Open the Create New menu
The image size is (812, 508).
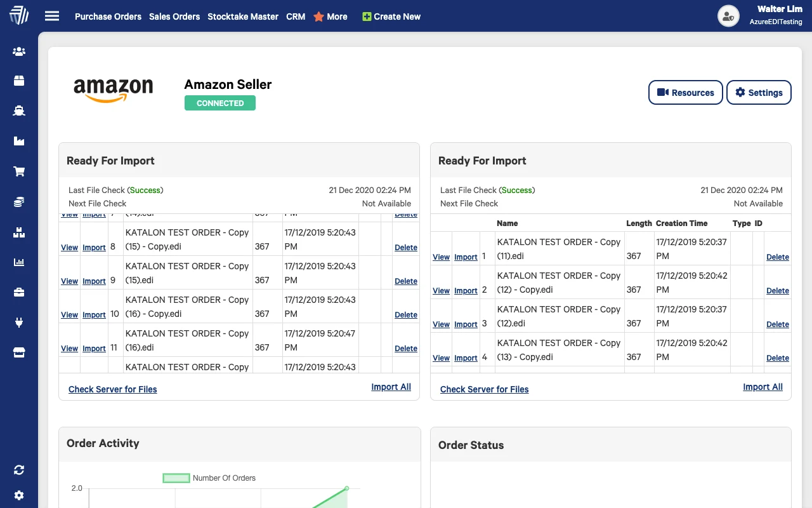tap(391, 17)
